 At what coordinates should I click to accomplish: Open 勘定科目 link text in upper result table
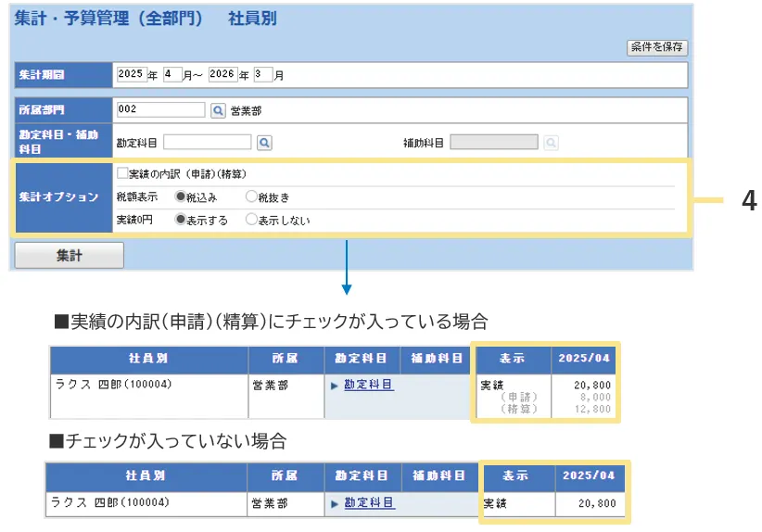(368, 386)
